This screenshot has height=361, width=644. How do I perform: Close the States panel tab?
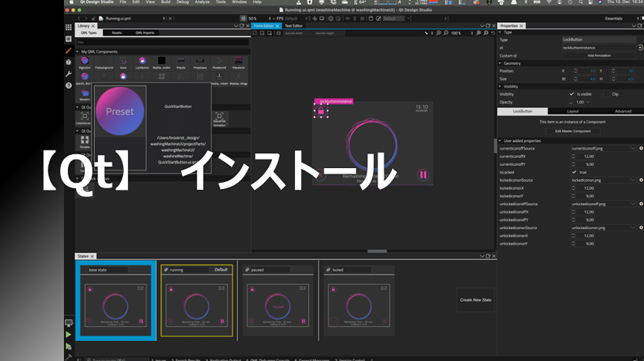(92, 256)
